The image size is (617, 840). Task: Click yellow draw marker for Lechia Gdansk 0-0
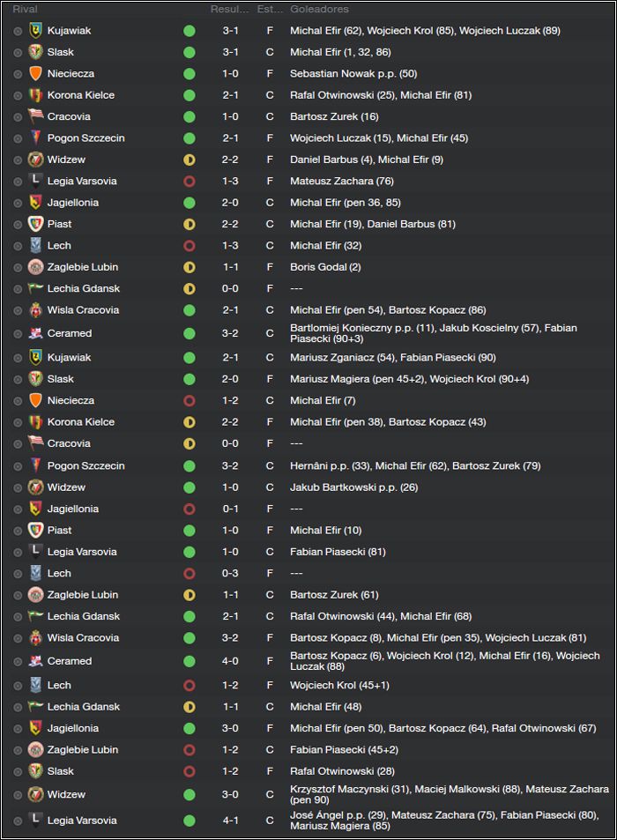click(x=189, y=288)
